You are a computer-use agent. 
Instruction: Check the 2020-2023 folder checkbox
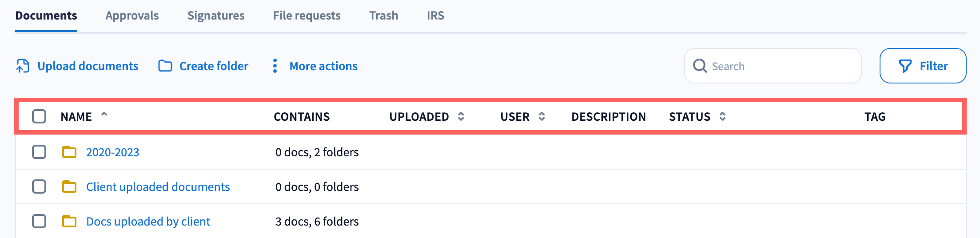tap(39, 152)
